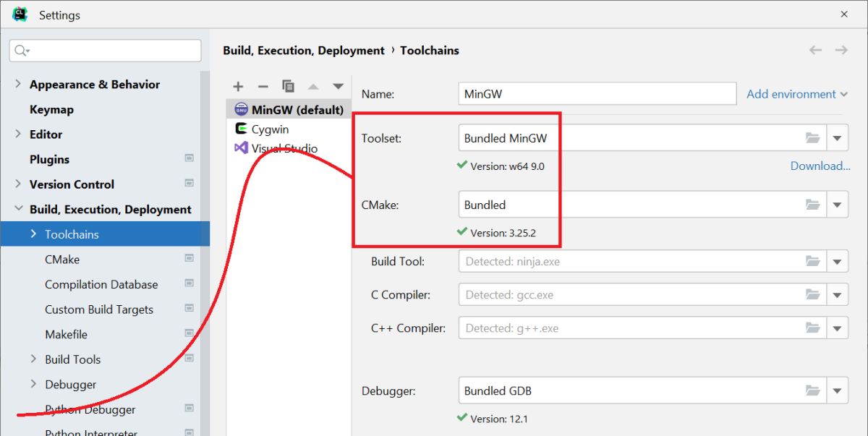Open Keymap settings
Image resolution: width=868 pixels, height=436 pixels.
(51, 109)
